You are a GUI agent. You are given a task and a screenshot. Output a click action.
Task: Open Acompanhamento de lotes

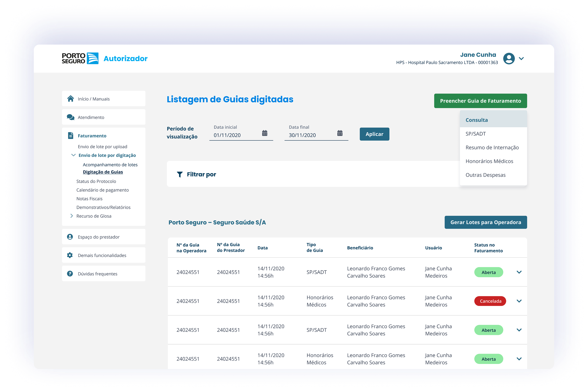pos(110,165)
